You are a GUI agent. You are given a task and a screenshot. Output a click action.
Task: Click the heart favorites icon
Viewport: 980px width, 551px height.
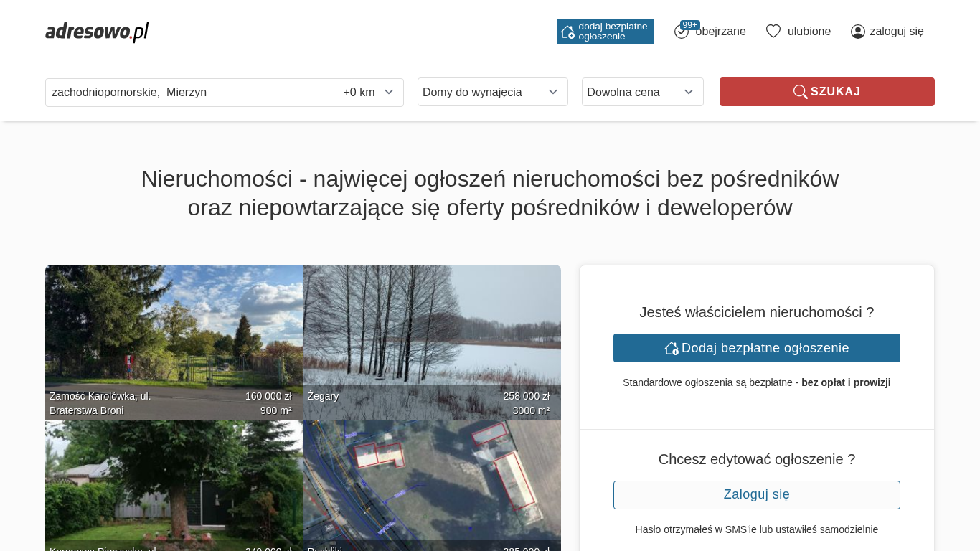tap(773, 32)
